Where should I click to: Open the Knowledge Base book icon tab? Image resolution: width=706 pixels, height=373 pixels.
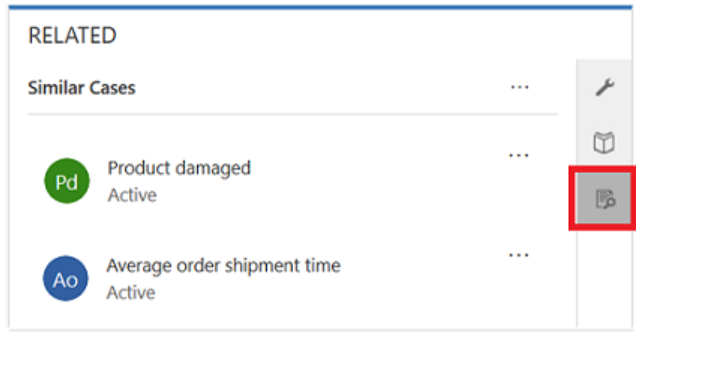point(604,143)
